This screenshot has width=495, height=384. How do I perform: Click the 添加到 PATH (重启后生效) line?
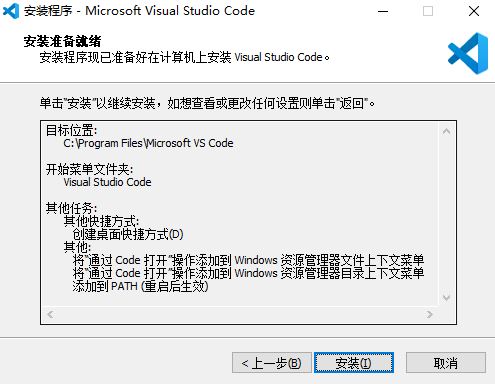click(x=140, y=286)
